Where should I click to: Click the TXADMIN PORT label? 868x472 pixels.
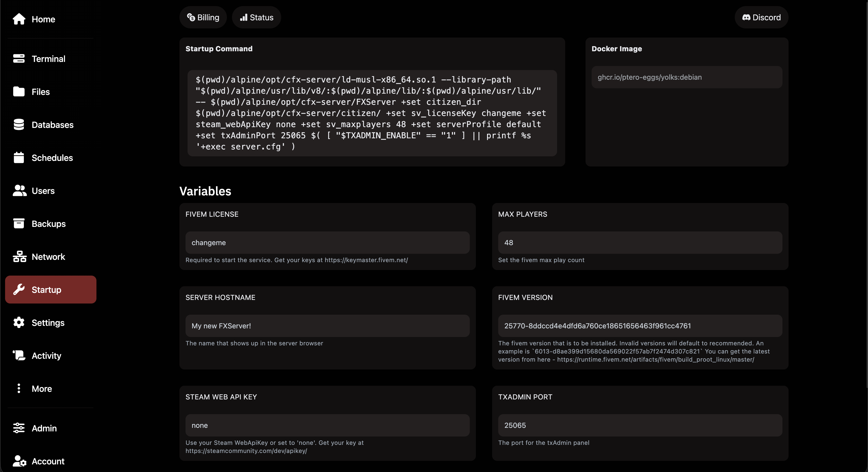[x=525, y=397]
